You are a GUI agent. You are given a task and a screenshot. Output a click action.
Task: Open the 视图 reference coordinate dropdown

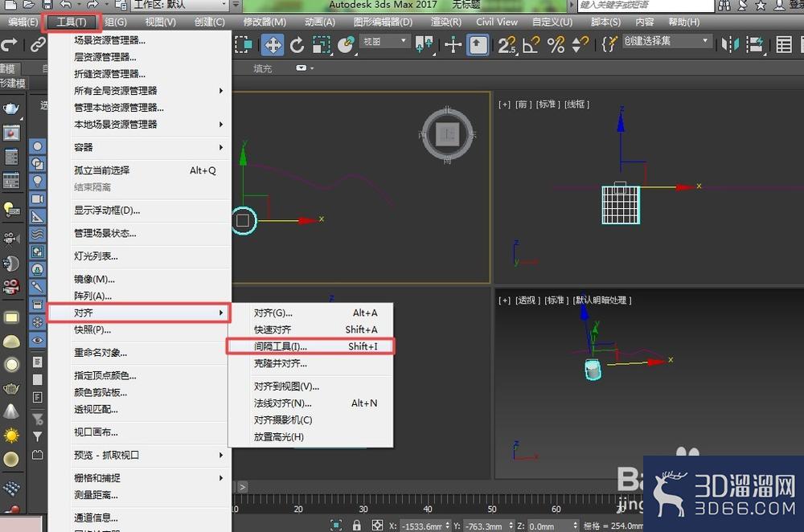384,42
